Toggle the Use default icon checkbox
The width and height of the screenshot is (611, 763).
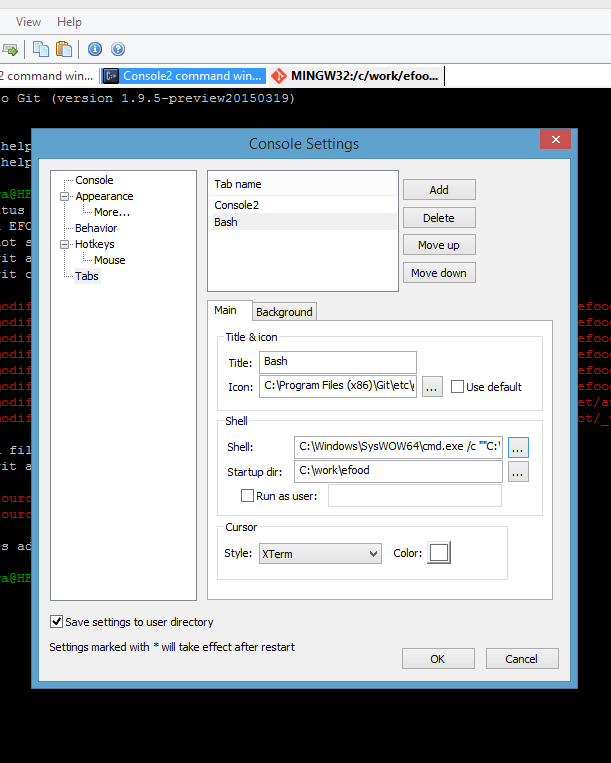[x=457, y=387]
